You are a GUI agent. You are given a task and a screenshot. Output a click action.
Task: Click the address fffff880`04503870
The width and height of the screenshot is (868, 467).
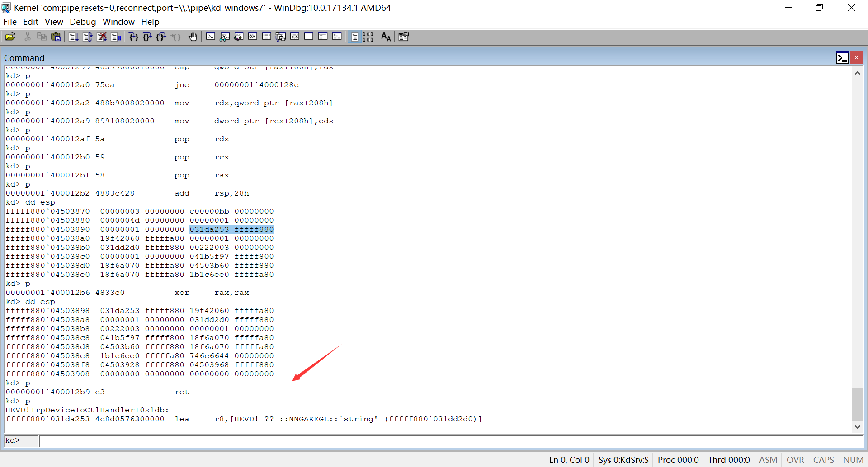coord(47,211)
